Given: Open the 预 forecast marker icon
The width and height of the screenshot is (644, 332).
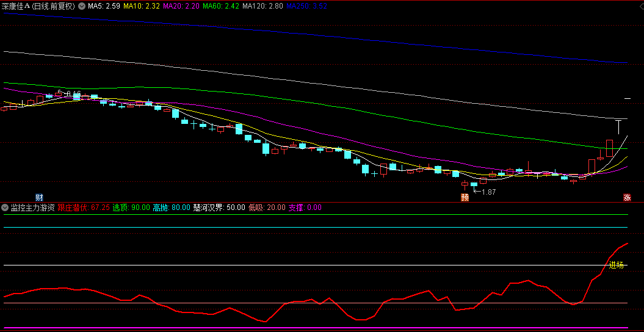Looking at the screenshot, I should pos(465,197).
